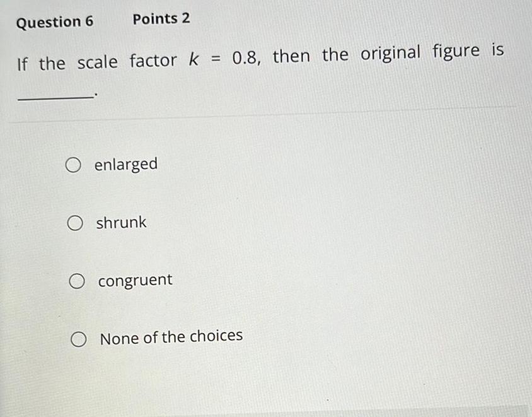532x417 pixels.
Task: Click the "Question 6" heading
Action: tap(54, 22)
